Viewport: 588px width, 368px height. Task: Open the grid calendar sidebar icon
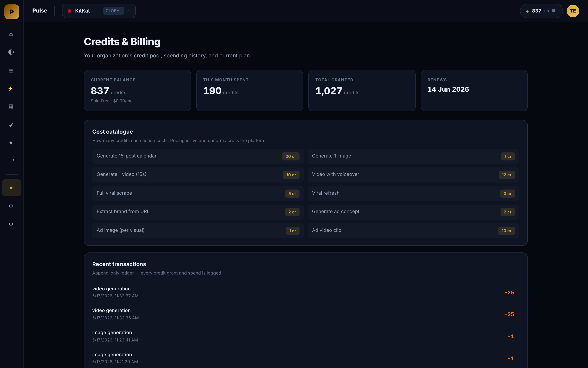tap(11, 107)
